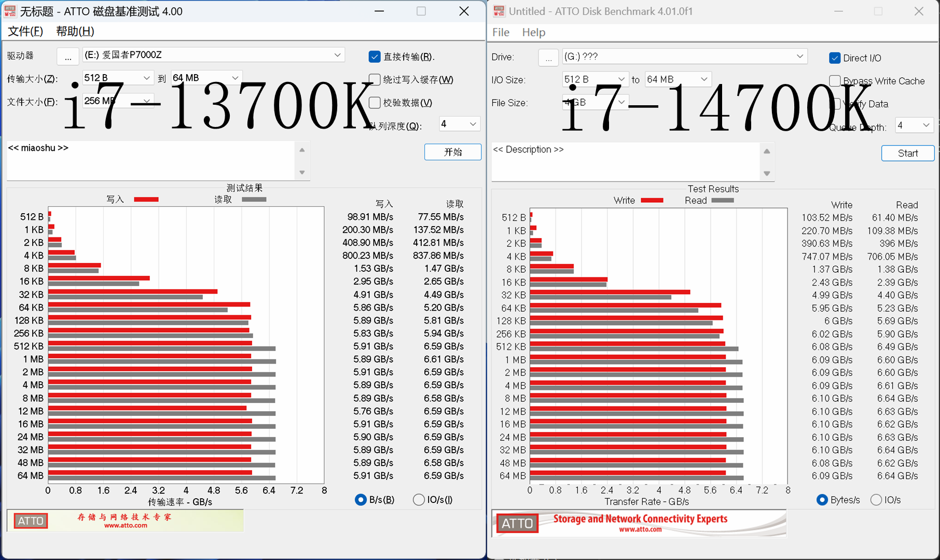Viewport: 940px width, 560px height.
Task: Click the down arrow of the miaoshu scrollbar
Action: pos(302,172)
